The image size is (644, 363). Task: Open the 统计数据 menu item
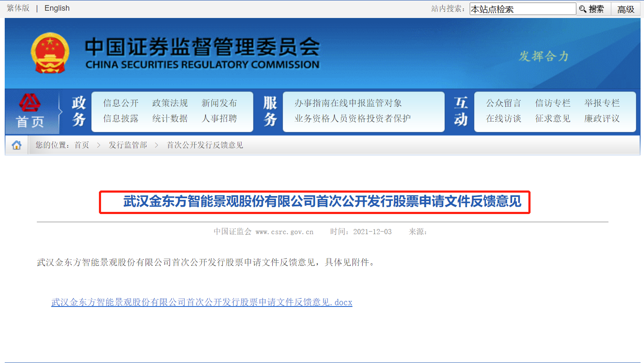click(170, 119)
